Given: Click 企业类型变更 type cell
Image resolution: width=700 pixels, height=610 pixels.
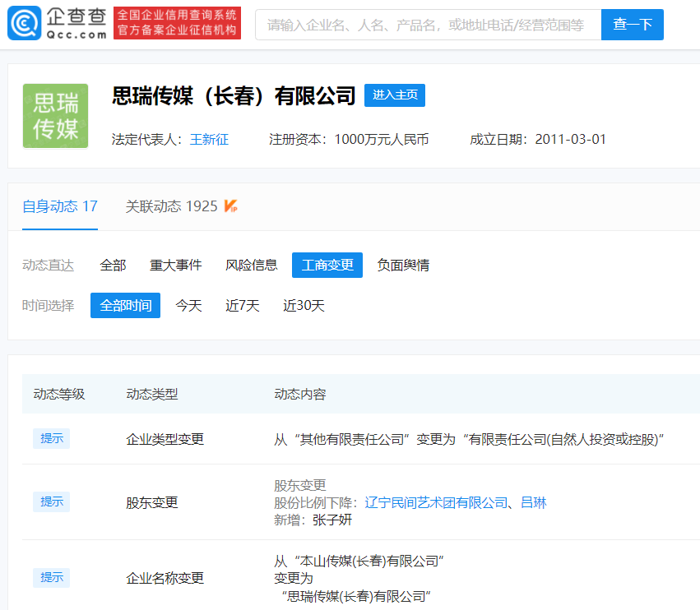Looking at the screenshot, I should 165,440.
